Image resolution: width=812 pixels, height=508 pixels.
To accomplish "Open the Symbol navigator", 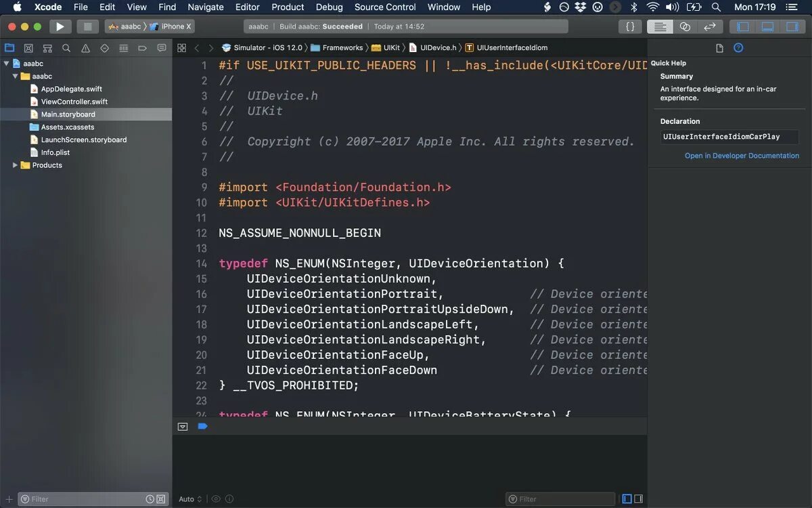I will [47, 48].
